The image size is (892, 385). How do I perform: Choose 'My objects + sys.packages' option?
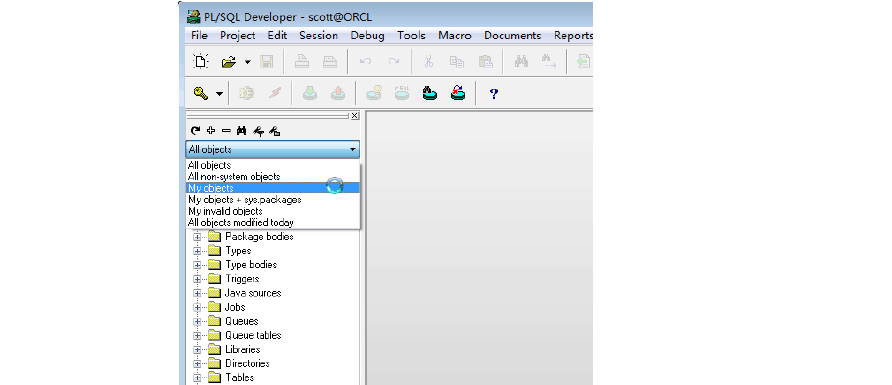click(x=273, y=200)
